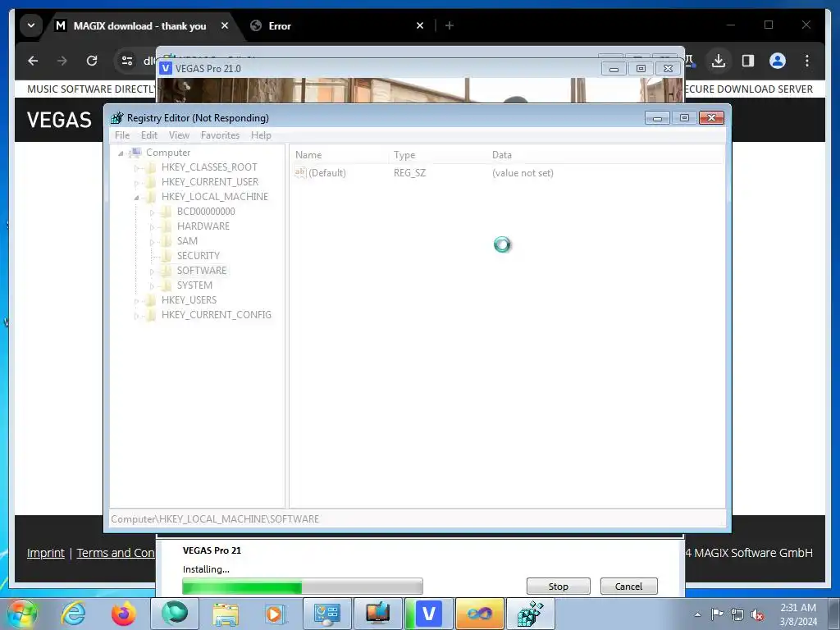Select the SOFTWARE key

tap(202, 271)
